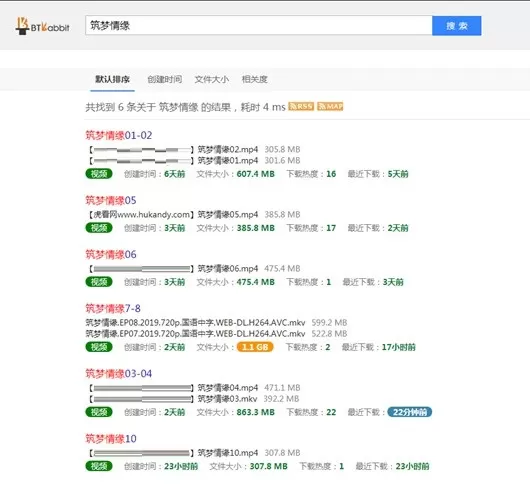Click 最近下载 value 5天前
530x492 pixels.
click(398, 174)
